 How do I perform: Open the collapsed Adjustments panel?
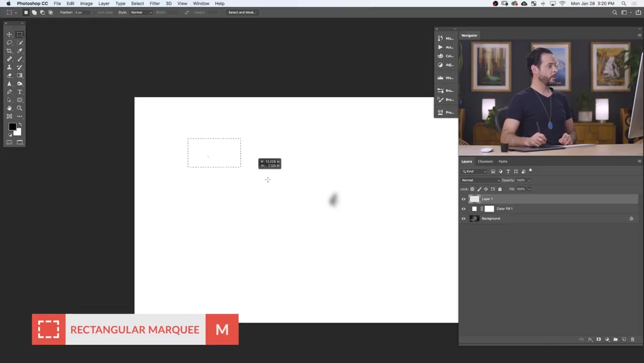[445, 65]
